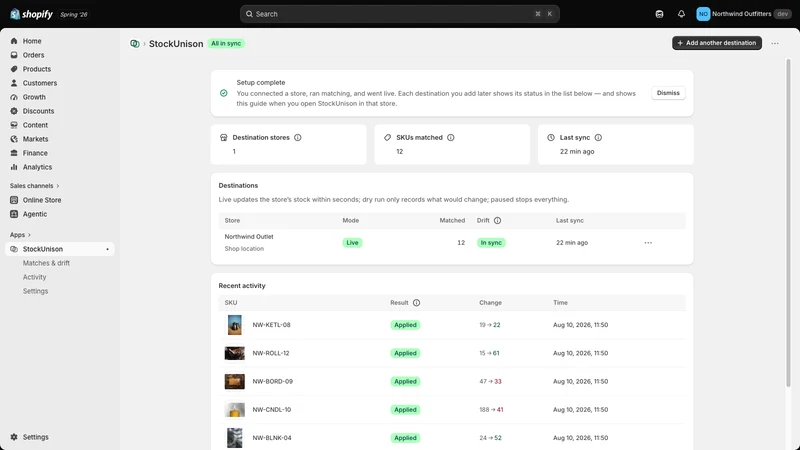This screenshot has height=450, width=800.
Task: Click the In sync drift badge
Action: coord(491,243)
